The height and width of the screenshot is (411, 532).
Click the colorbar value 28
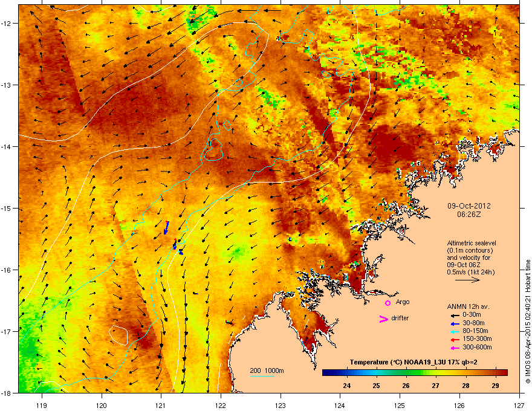click(465, 386)
